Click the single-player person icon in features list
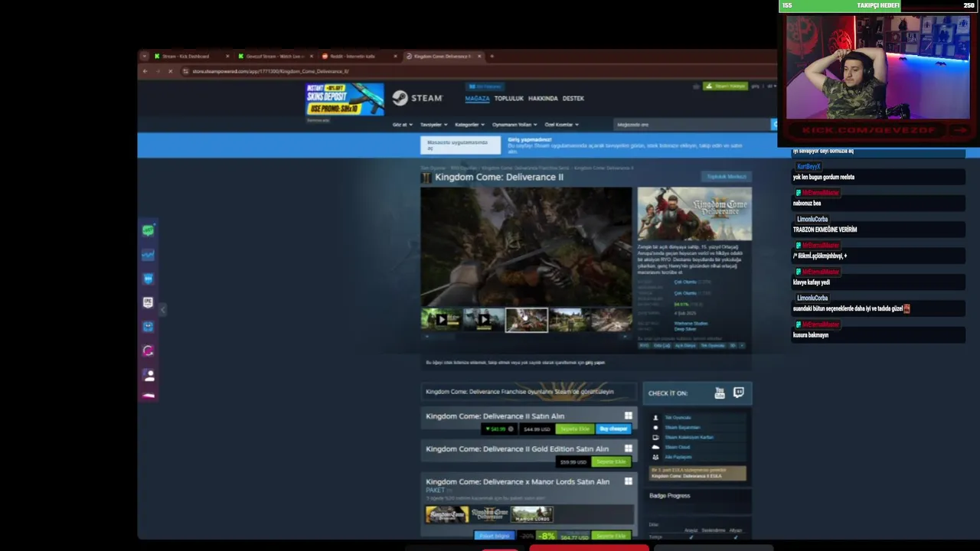This screenshot has width=980, height=551. 655,418
